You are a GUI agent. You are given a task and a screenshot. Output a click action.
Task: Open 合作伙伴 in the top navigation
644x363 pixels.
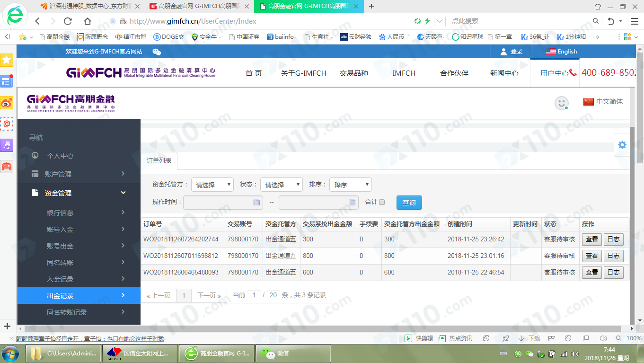pyautogui.click(x=454, y=73)
